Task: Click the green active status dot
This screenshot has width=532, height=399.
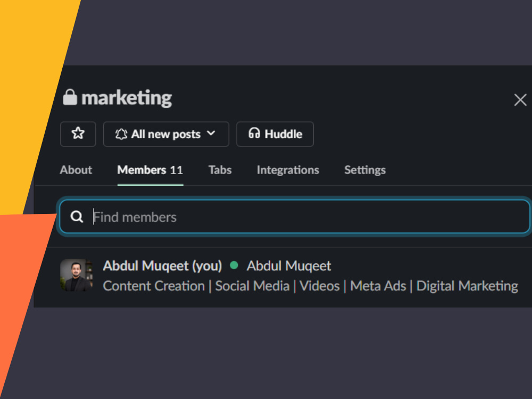Action: tap(234, 265)
